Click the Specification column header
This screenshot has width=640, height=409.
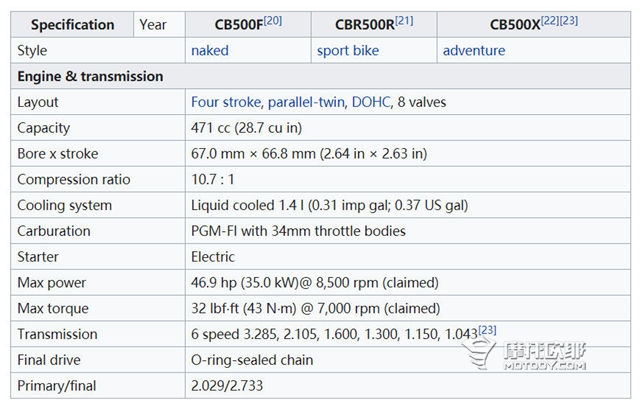click(x=72, y=25)
